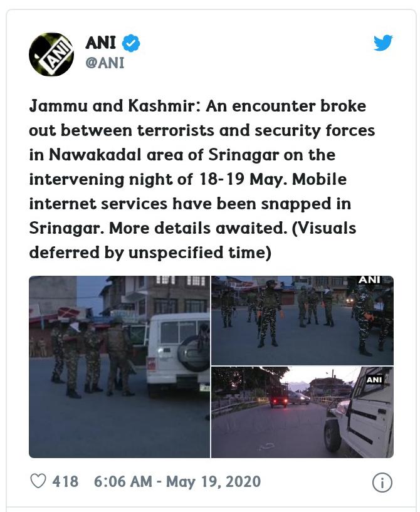
Task: Open the tweet info circle icon
Action: click(x=382, y=483)
